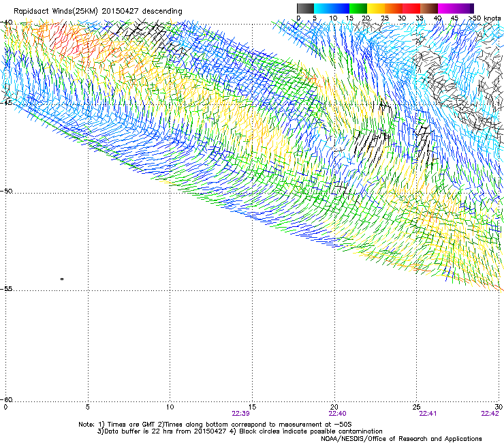
Task: Click the '-55' latitude axis label
Action: pos(7,288)
